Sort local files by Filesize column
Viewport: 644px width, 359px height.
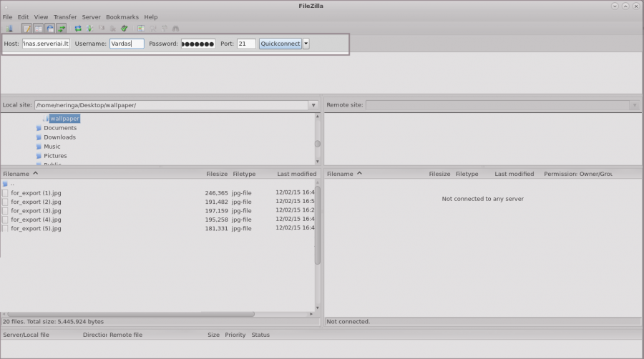tap(217, 174)
